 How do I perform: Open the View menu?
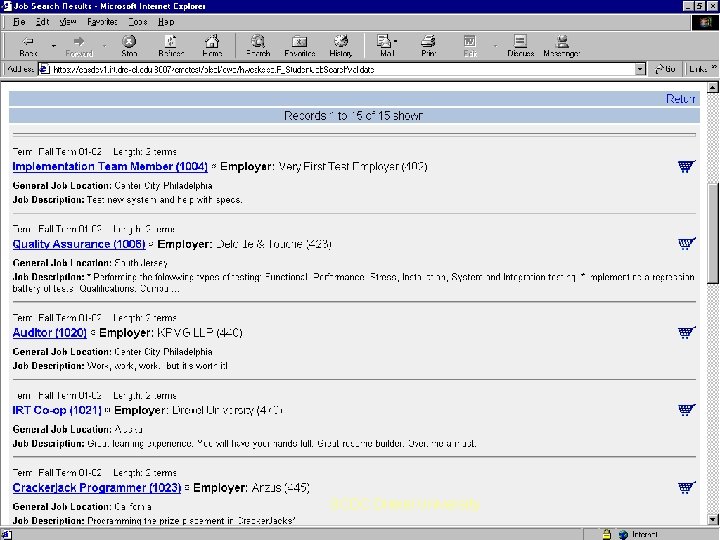pyautogui.click(x=68, y=22)
